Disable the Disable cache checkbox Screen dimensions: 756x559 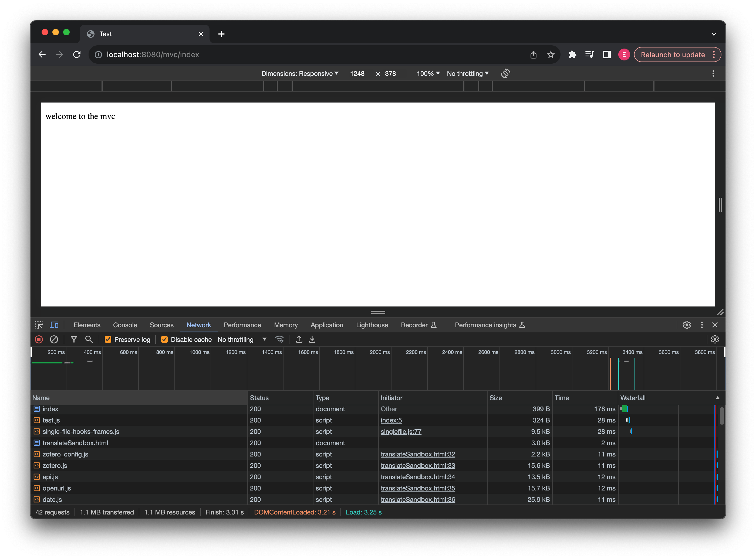[164, 339]
